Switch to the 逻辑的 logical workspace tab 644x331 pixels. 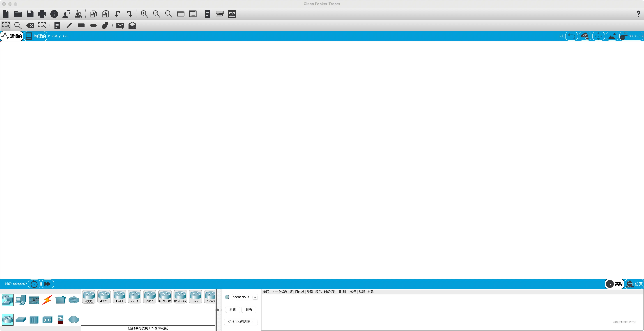[x=12, y=36]
